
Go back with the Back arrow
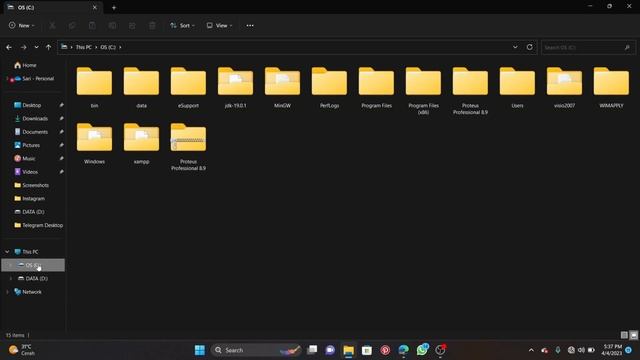pyautogui.click(x=9, y=47)
